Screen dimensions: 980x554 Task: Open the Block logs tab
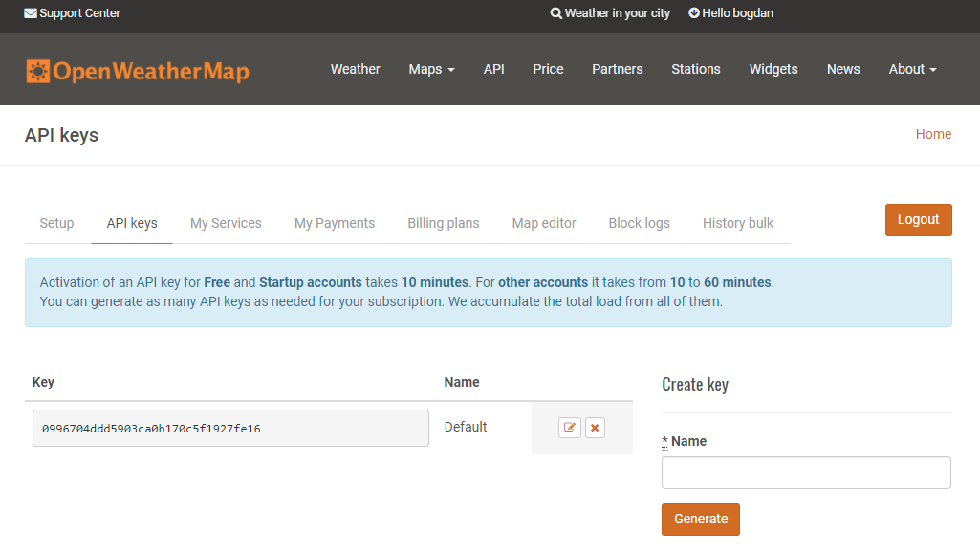tap(639, 223)
